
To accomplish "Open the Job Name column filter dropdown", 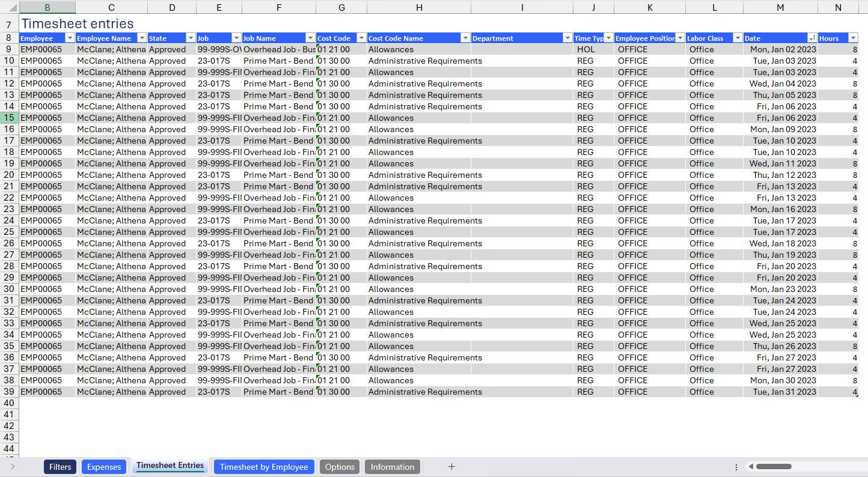I will (x=310, y=37).
